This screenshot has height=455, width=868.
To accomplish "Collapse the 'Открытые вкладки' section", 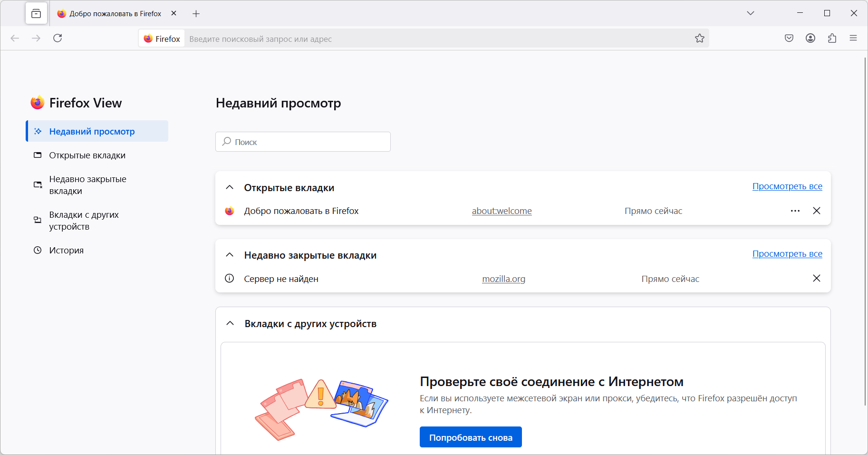I will [230, 187].
